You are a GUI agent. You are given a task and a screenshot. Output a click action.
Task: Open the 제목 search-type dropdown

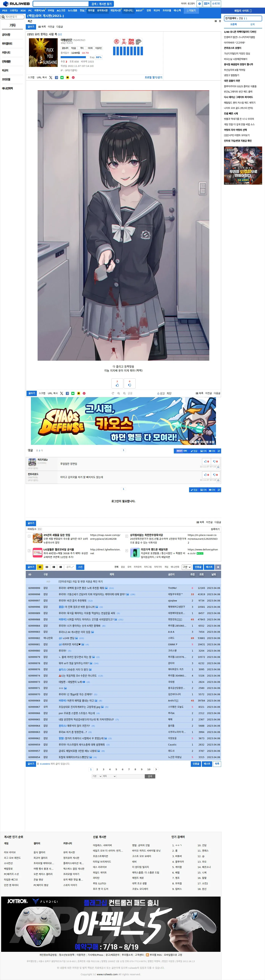point(109,776)
